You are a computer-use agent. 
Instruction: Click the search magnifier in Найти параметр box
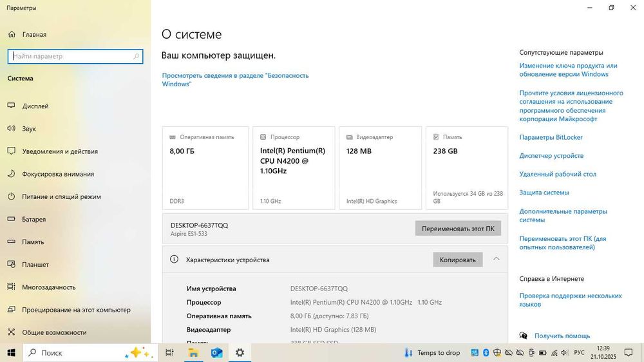coord(136,56)
